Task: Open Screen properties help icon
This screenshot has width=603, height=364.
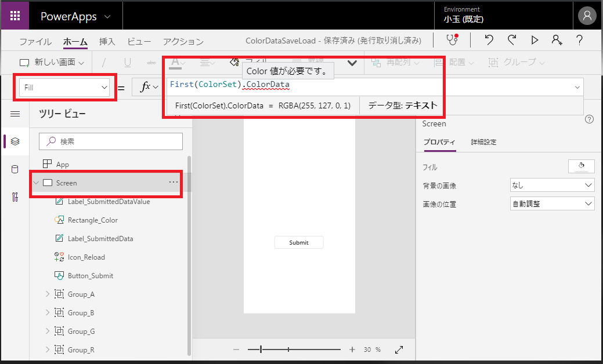Action: (x=589, y=119)
